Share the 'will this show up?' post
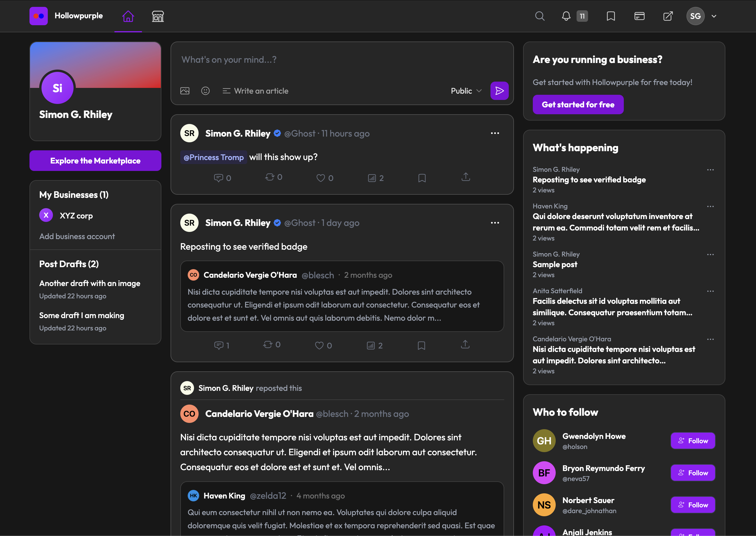756x536 pixels. pos(466,177)
